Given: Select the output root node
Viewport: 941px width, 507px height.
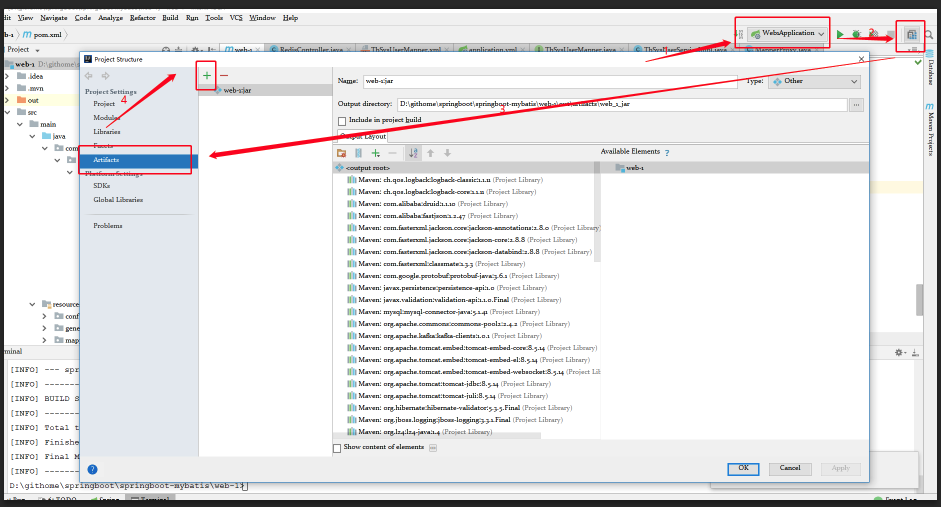Looking at the screenshot, I should 368,168.
